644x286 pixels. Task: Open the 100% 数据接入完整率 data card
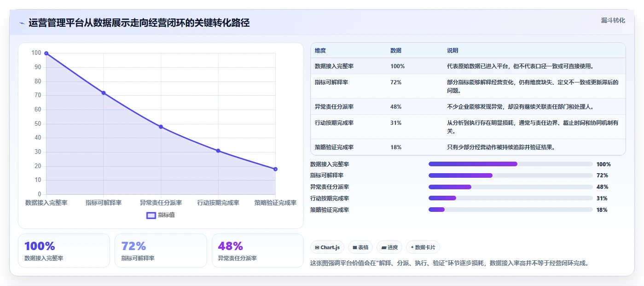coord(64,251)
